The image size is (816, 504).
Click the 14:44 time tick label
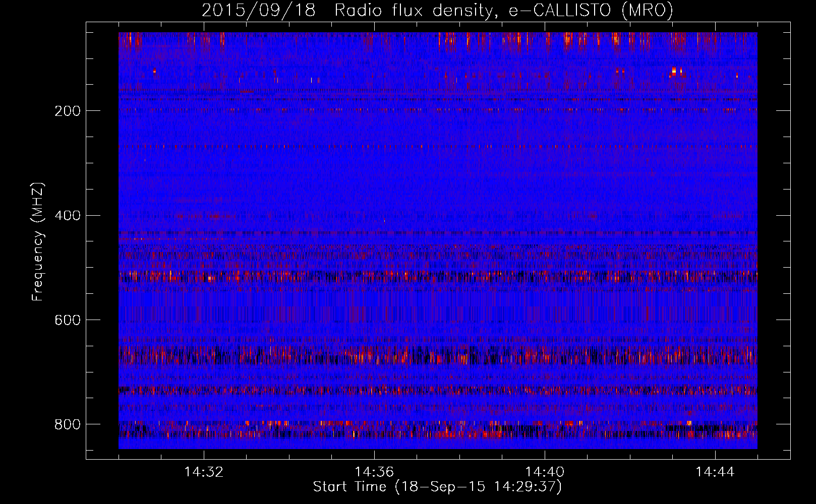click(x=715, y=472)
